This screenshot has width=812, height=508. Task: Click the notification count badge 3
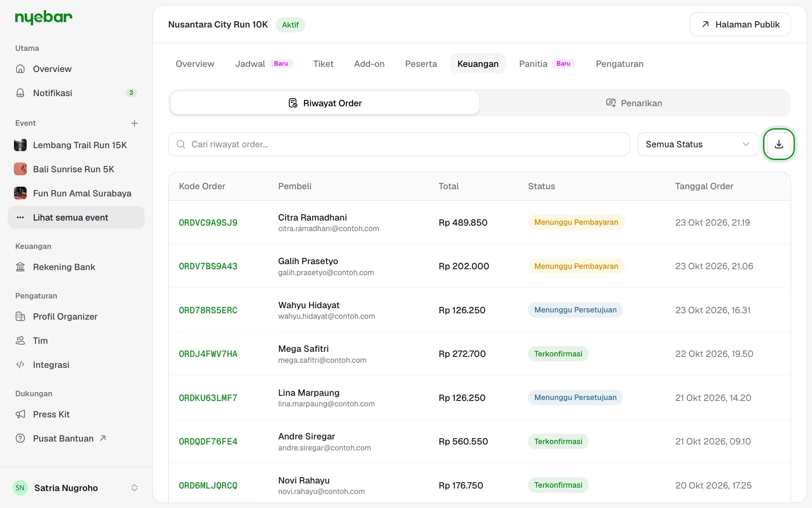131,93
